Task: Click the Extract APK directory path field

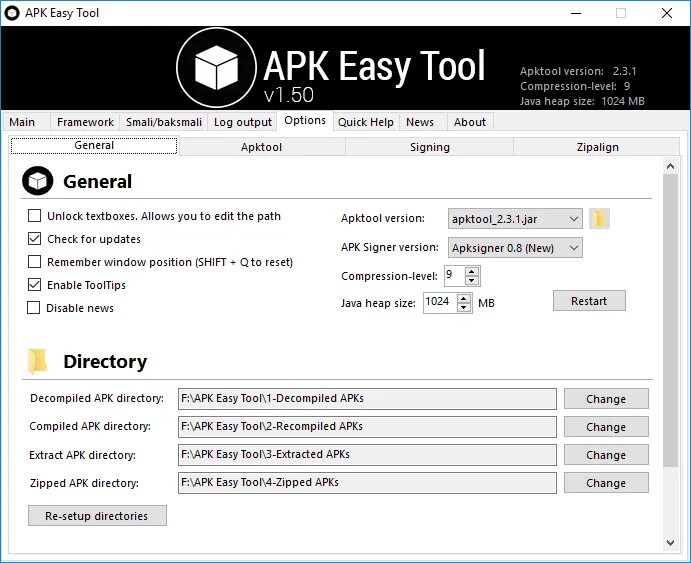Action: click(x=367, y=455)
